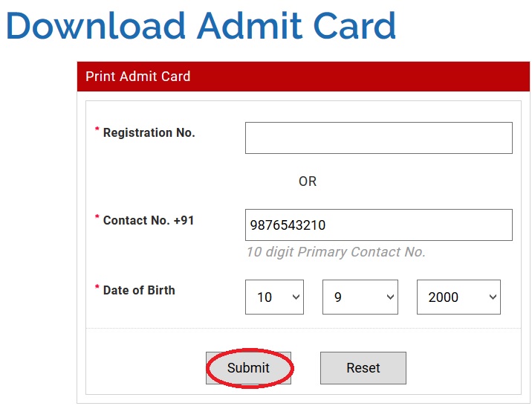
Task: Click the Registration No. label
Action: (x=149, y=133)
